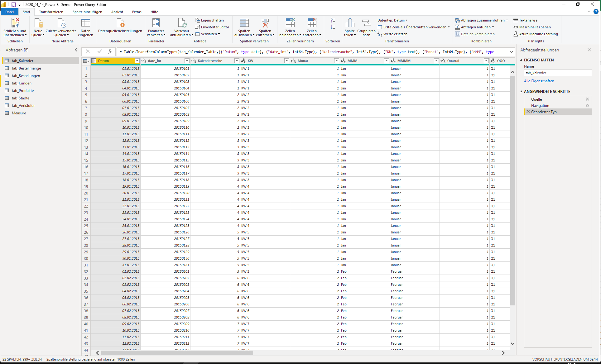
Task: Switch to Extras tab
Action: coord(137,12)
